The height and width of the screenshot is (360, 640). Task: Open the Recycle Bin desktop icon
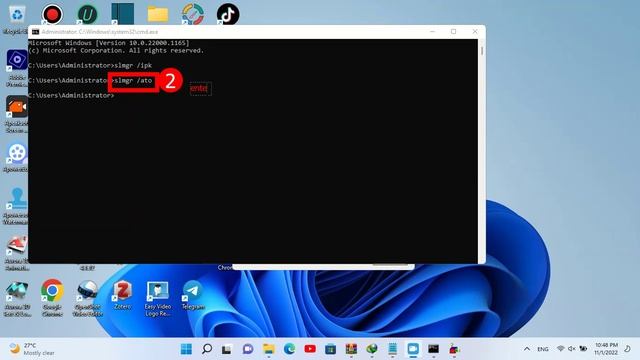(x=17, y=15)
